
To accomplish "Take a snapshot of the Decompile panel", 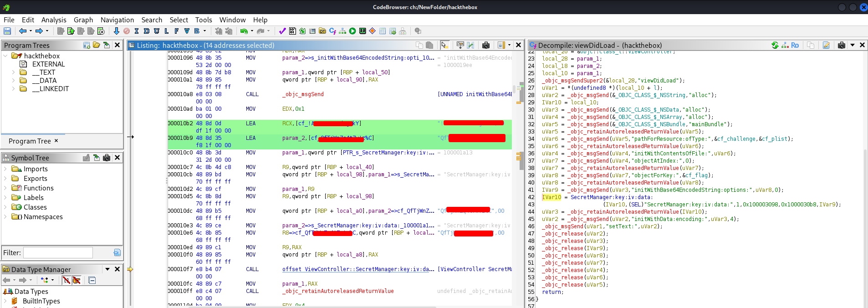I will [841, 45].
